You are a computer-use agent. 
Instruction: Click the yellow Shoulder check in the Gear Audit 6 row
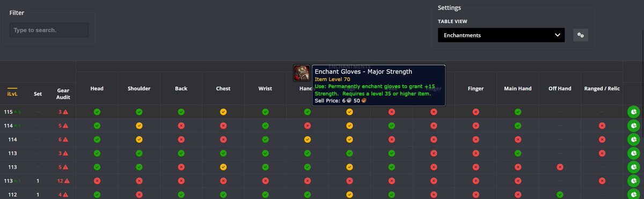coord(139,139)
